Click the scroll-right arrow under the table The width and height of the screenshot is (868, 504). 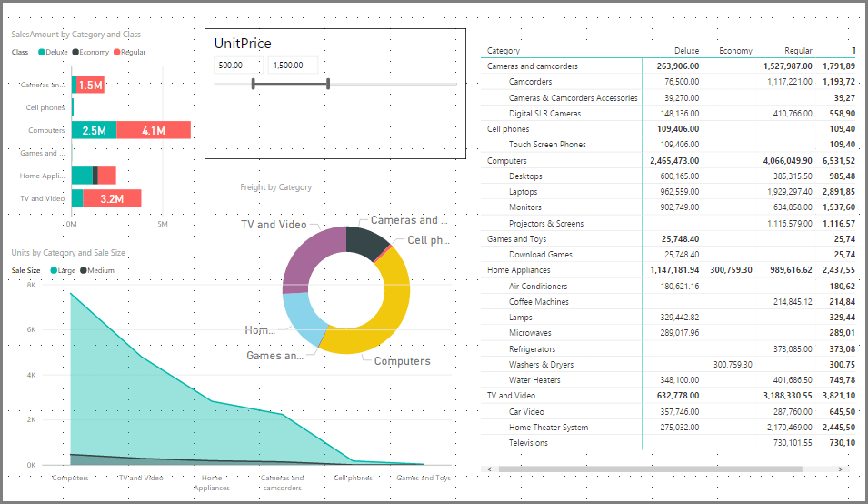tap(840, 469)
